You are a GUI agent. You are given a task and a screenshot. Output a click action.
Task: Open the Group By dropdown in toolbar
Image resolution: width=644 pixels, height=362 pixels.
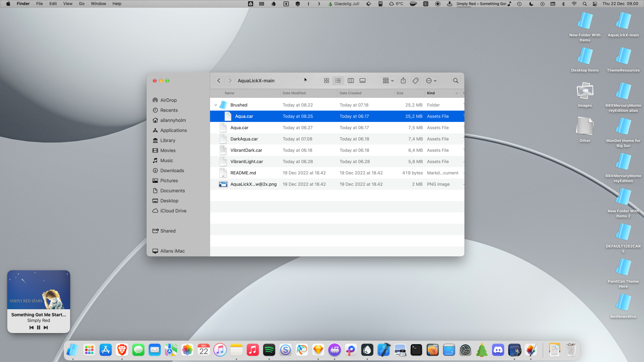coord(388,81)
